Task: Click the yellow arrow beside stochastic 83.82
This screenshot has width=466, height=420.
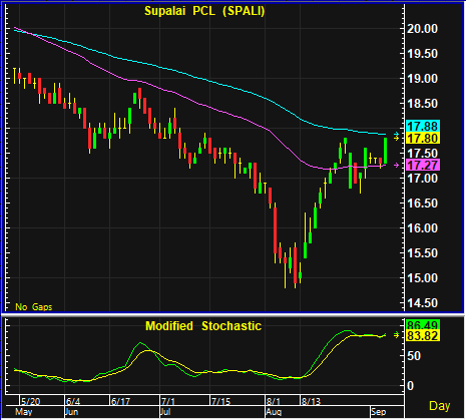Action: pos(396,335)
